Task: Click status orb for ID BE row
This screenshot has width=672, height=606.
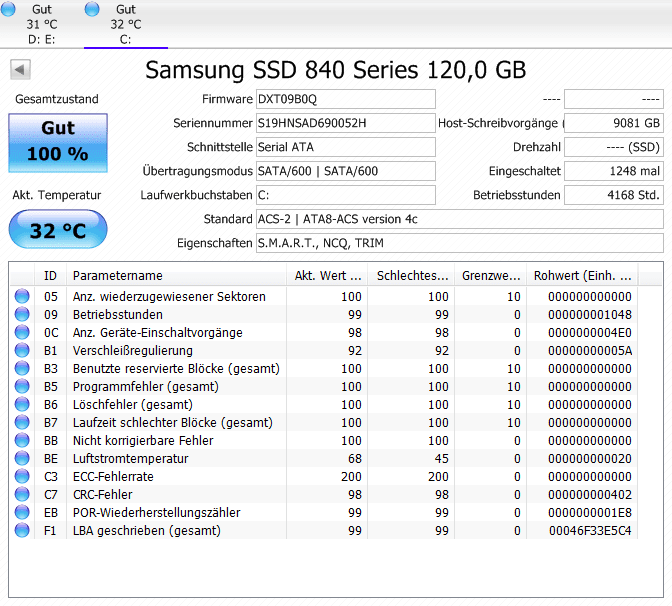Action: click(x=22, y=458)
